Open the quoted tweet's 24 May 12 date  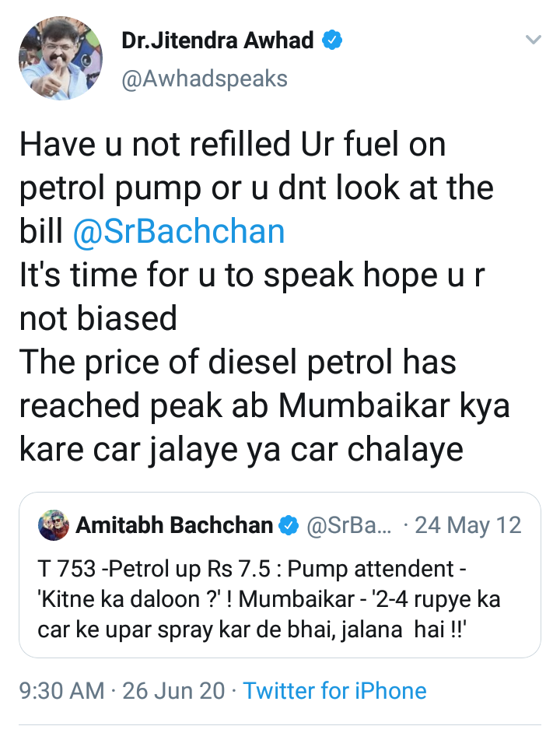(467, 526)
